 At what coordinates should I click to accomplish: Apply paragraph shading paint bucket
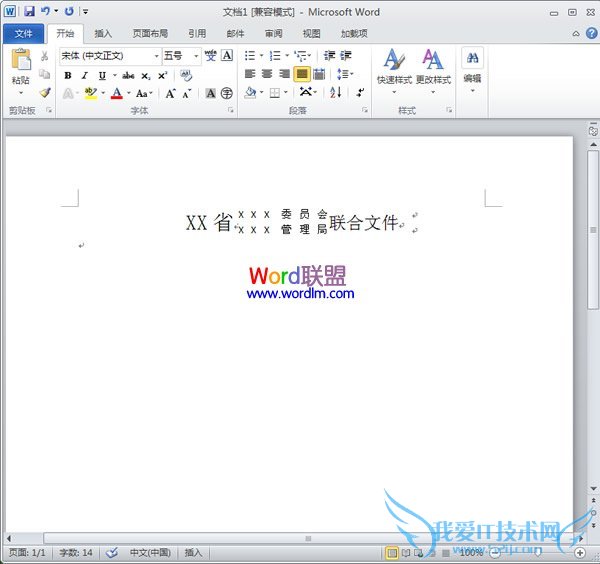(250, 93)
